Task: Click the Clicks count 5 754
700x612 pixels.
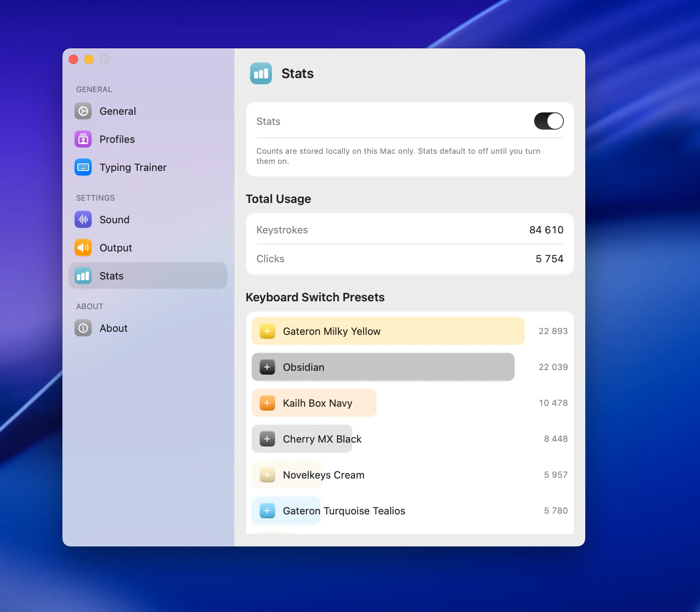Action: (549, 259)
